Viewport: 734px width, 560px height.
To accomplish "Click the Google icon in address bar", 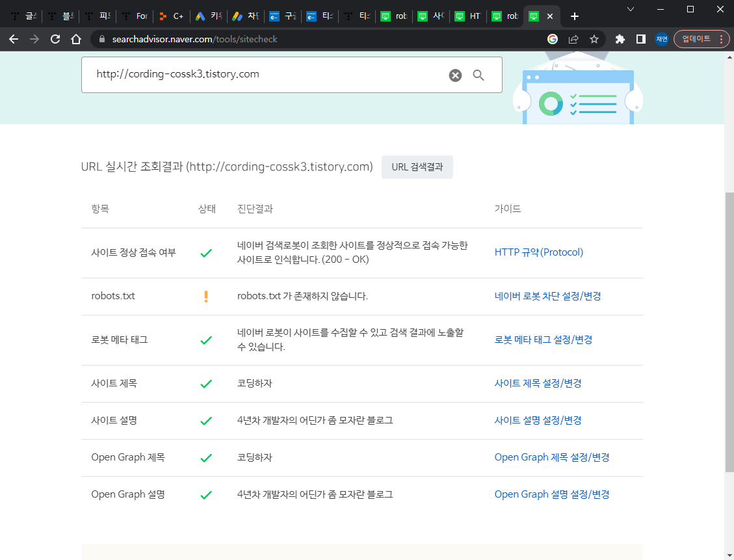I will click(x=553, y=39).
